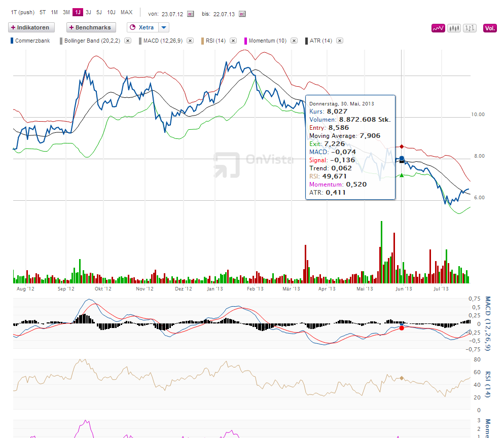Remove the ATR (14) indicator
The height and width of the screenshot is (438, 504).
tap(340, 41)
